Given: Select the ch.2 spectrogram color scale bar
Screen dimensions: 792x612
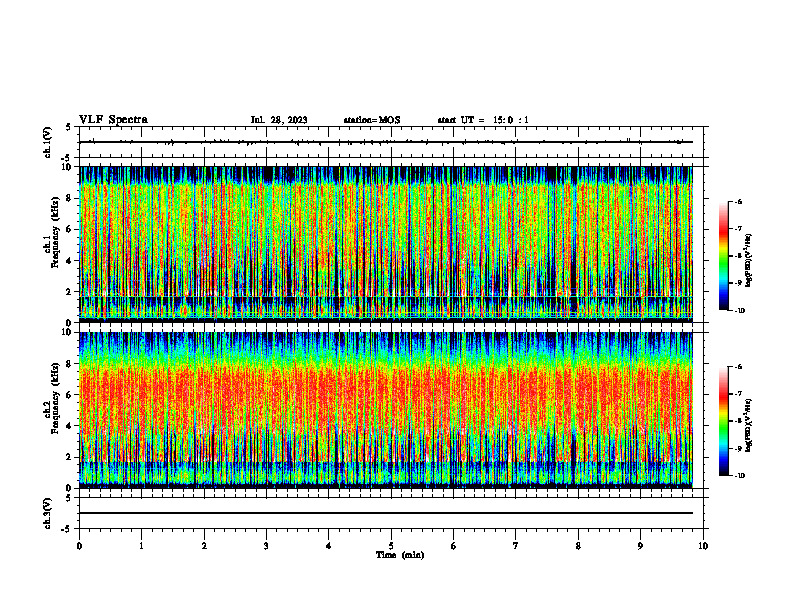Looking at the screenshot, I should point(723,421).
